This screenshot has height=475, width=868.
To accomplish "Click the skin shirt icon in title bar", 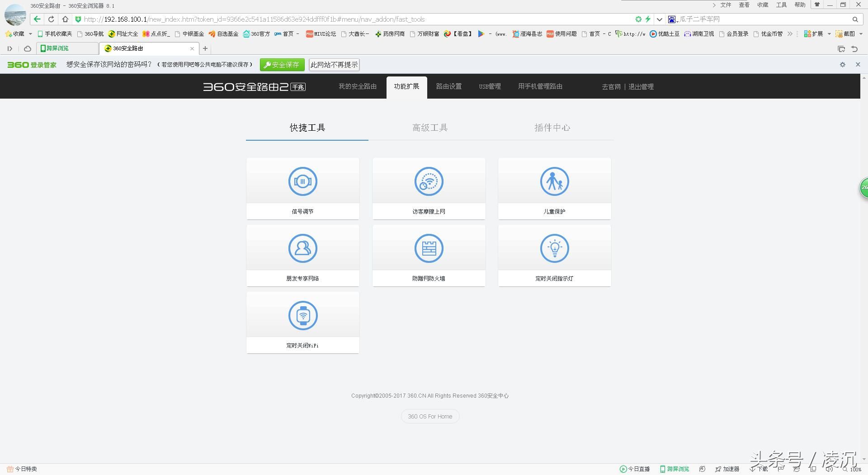I will click(817, 5).
